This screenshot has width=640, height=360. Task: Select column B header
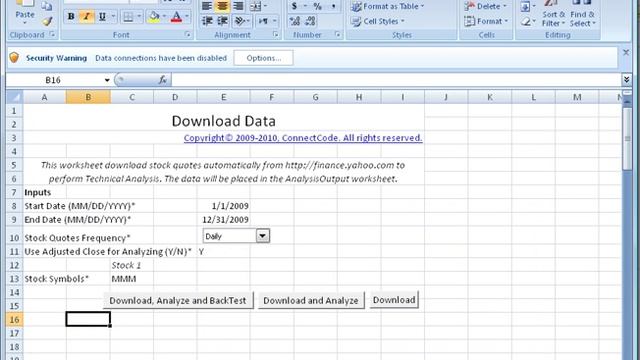tap(88, 97)
